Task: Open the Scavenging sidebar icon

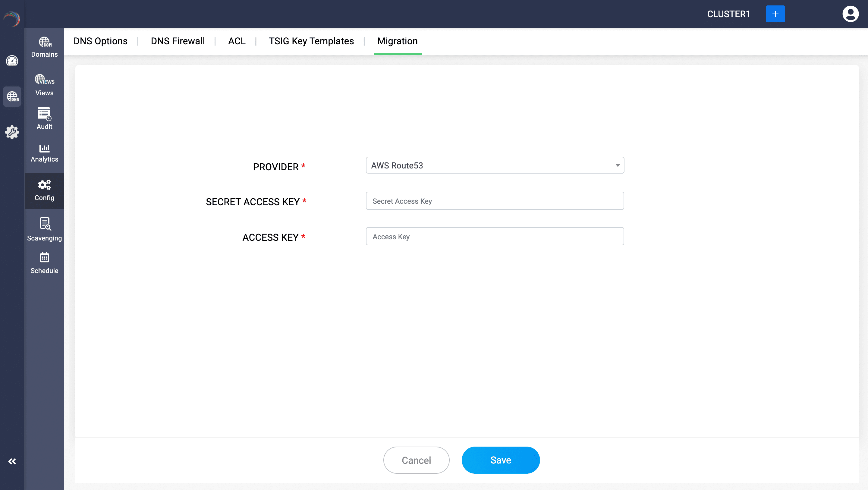Action: (45, 224)
